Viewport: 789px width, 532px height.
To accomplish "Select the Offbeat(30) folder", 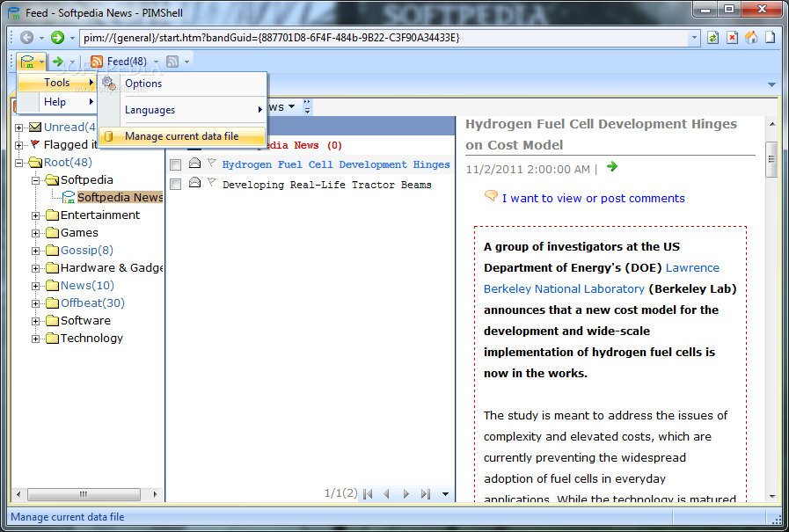I will pos(92,302).
